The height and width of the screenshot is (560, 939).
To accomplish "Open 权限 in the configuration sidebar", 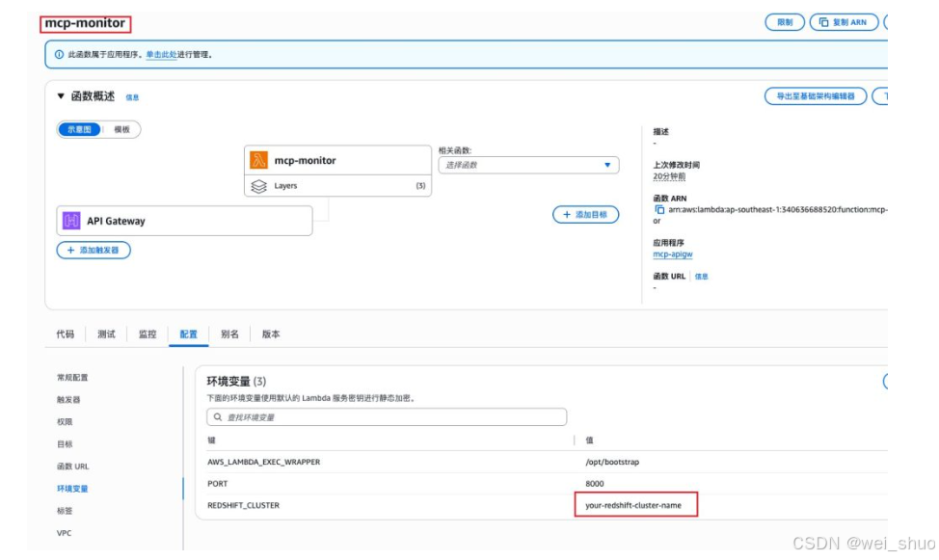I will 65,421.
